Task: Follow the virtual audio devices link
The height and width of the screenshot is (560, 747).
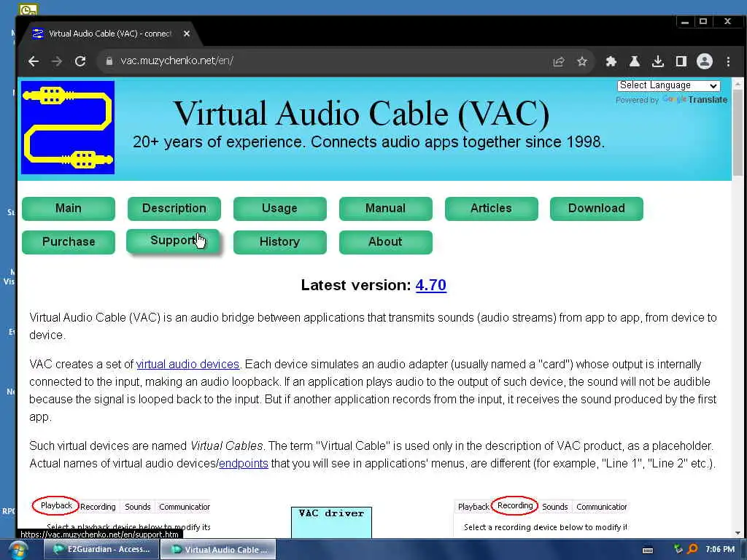Action: coord(187,365)
